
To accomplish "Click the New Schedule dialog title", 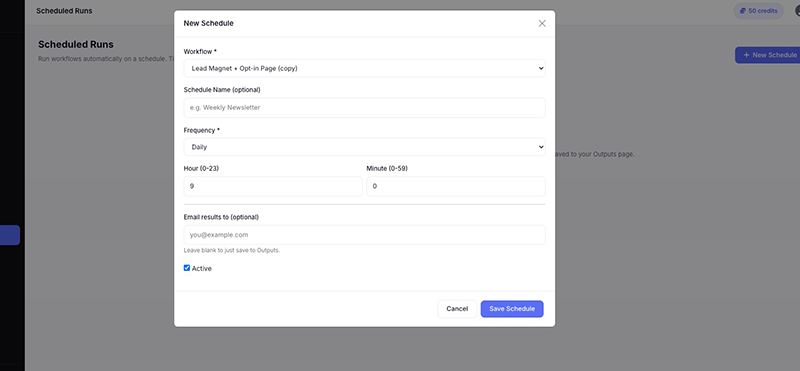I will click(209, 23).
